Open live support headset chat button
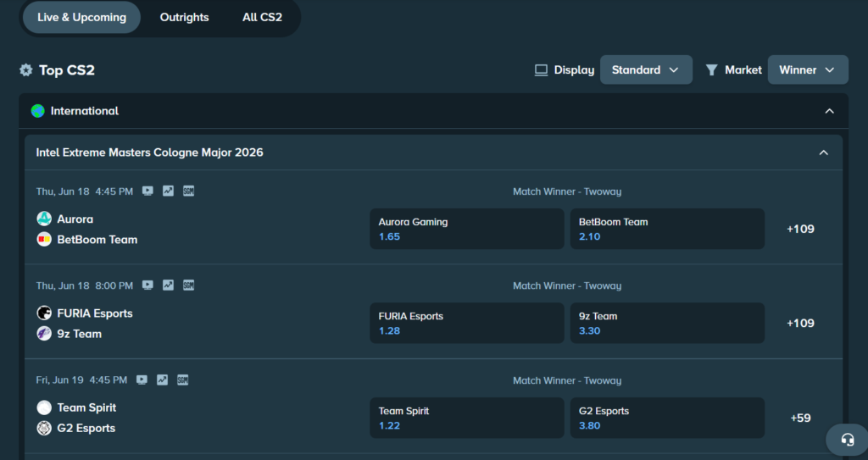The height and width of the screenshot is (460, 868). click(x=847, y=440)
